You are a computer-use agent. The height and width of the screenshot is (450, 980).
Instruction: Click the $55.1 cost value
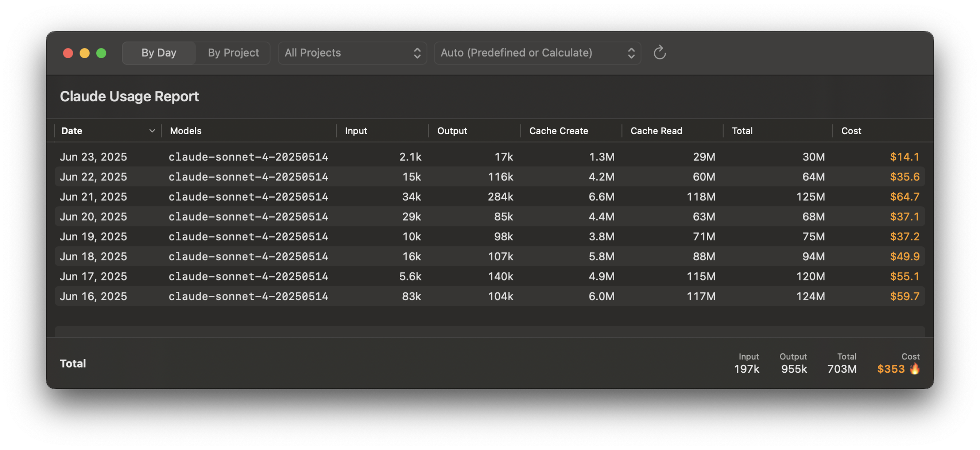[904, 276]
